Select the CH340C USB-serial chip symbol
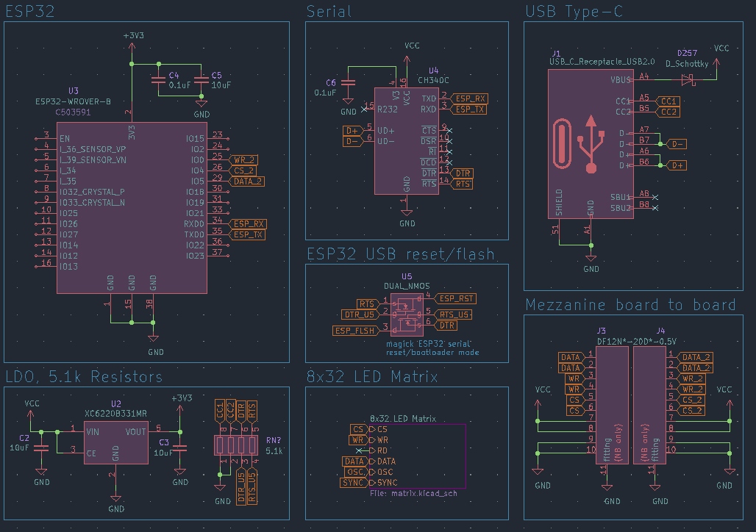The height and width of the screenshot is (532, 756). [x=407, y=141]
